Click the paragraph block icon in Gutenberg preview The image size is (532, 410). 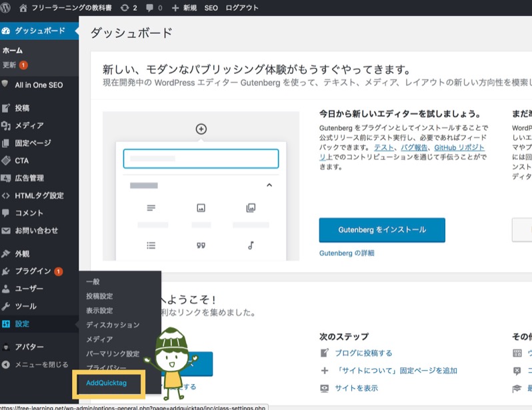[151, 208]
